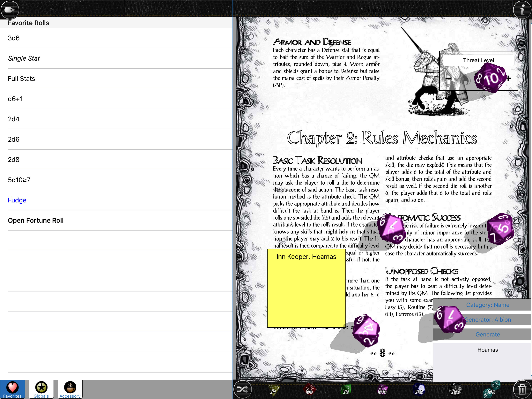Open the Accessory tab
The width and height of the screenshot is (532, 399).
(70, 389)
